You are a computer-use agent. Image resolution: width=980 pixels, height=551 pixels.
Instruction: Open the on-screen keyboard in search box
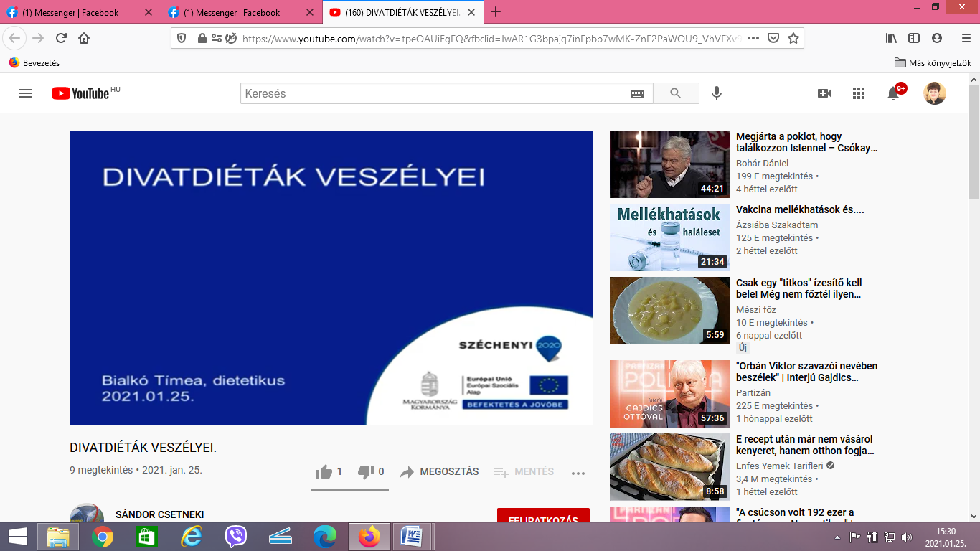pos(637,94)
